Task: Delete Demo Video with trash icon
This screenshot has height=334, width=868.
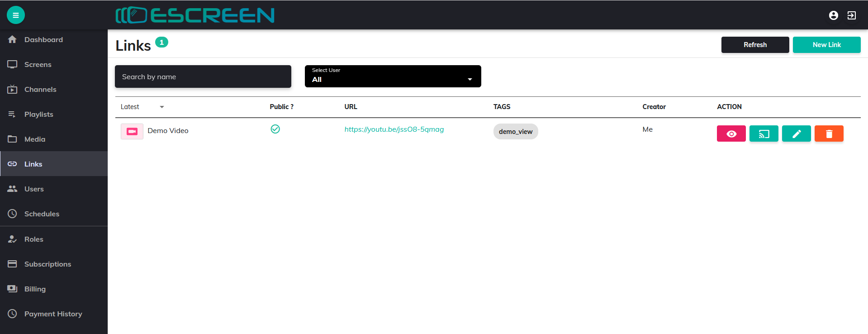Action: pos(829,134)
